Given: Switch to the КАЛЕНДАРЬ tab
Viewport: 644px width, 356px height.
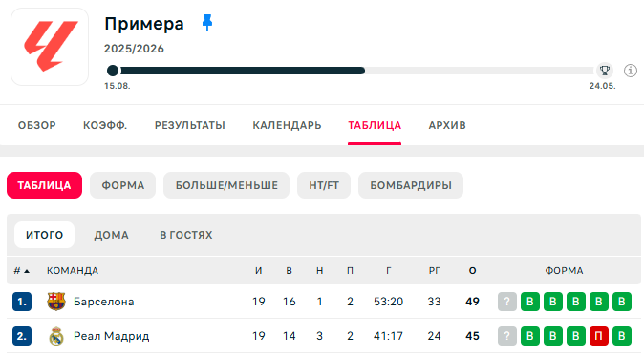Looking at the screenshot, I should click(x=287, y=125).
